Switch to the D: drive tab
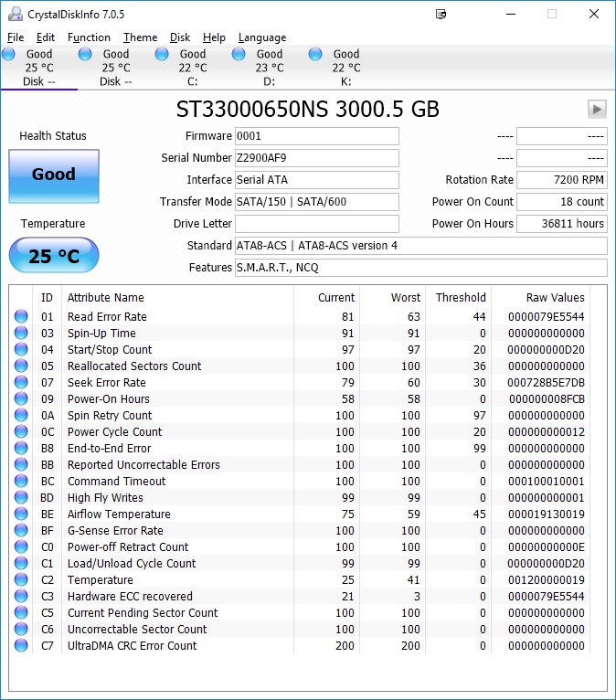 click(270, 68)
